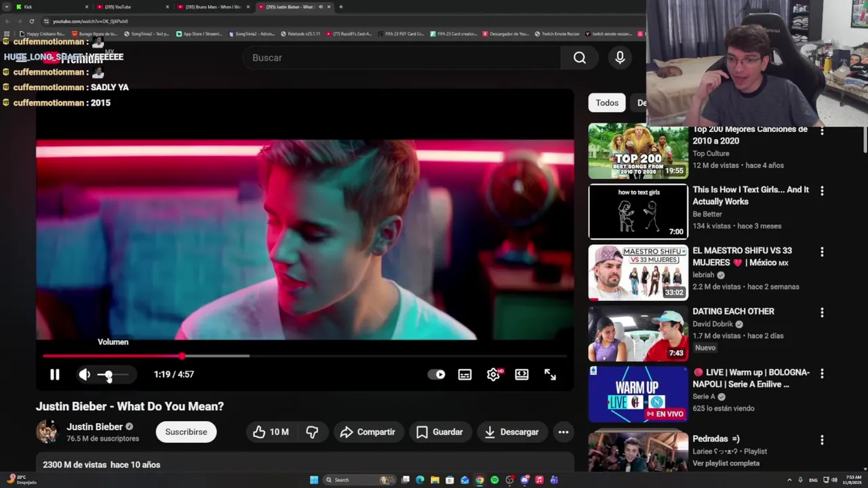The height and width of the screenshot is (488, 868).
Task: Click the Descargar download button
Action: click(512, 432)
